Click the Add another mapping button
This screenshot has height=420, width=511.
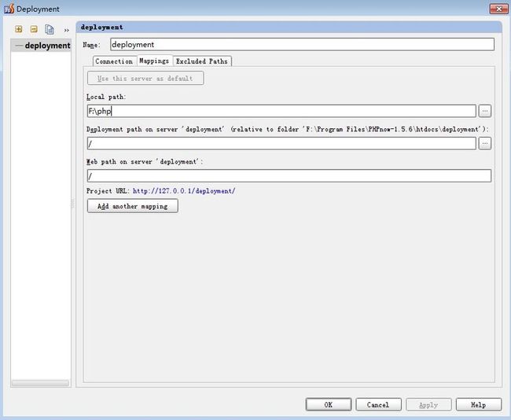pyautogui.click(x=133, y=206)
